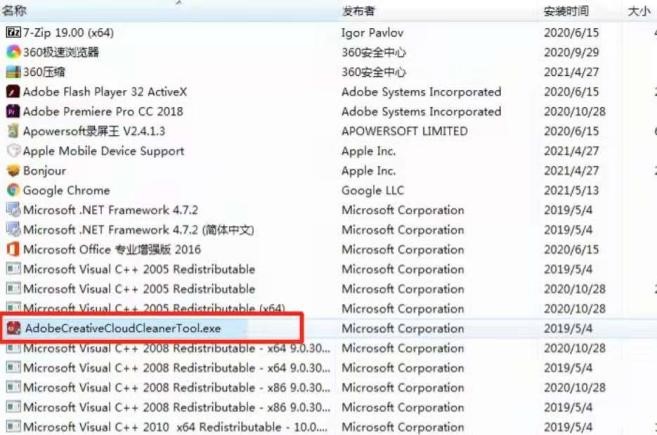Image resolution: width=657 pixels, height=435 pixels.
Task: Click the AdobeCreativeCloudCleanerTool.exe red icon
Action: [x=14, y=328]
